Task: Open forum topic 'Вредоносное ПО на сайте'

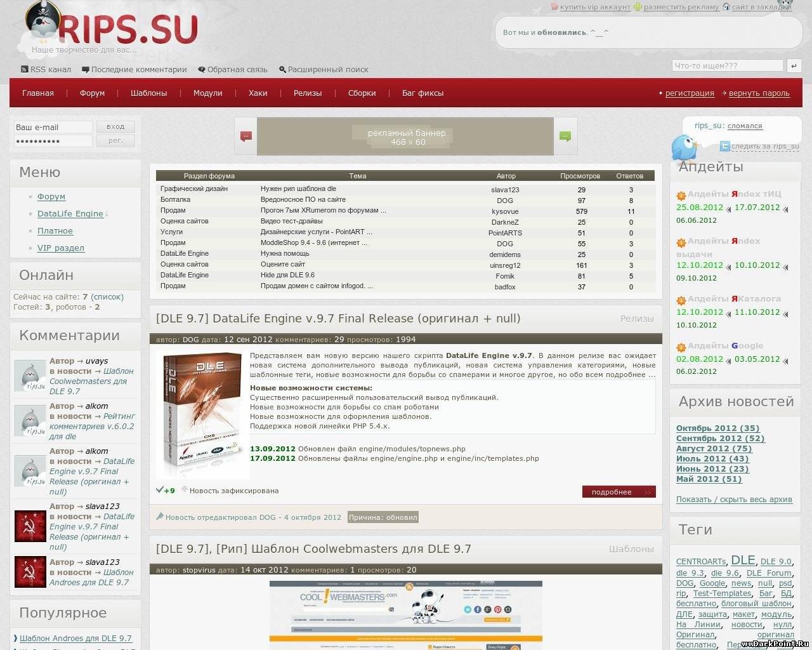Action: click(303, 199)
